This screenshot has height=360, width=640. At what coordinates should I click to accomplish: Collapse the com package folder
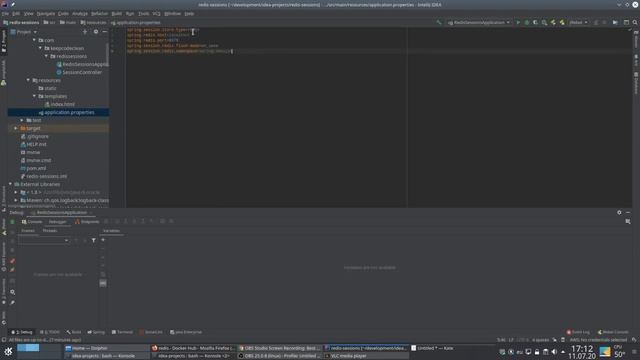coord(34,40)
